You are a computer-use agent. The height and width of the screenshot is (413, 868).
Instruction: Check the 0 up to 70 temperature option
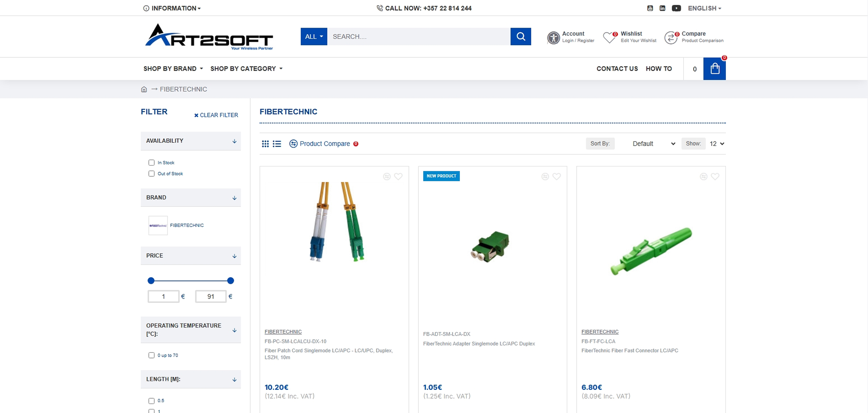coord(152,355)
